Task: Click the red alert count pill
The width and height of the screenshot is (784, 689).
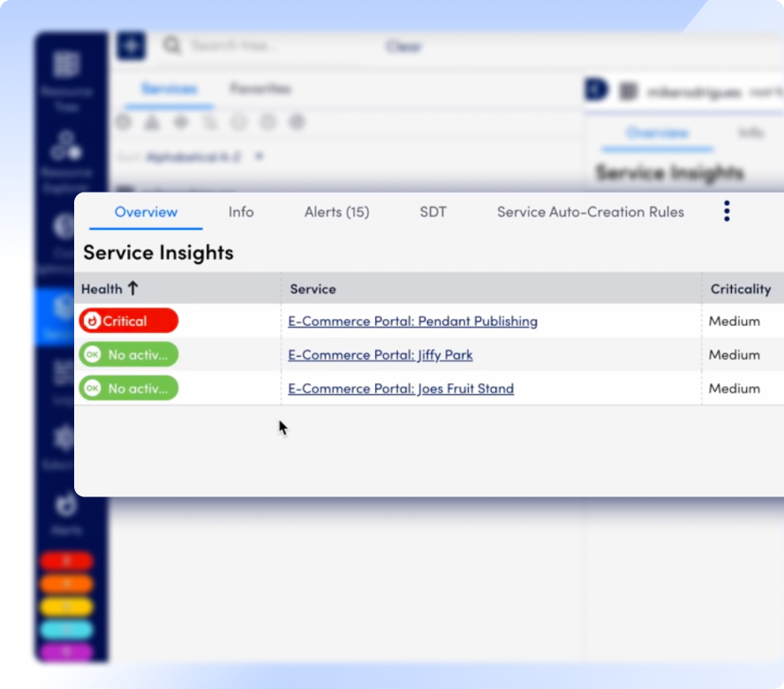Action: pyautogui.click(x=66, y=561)
